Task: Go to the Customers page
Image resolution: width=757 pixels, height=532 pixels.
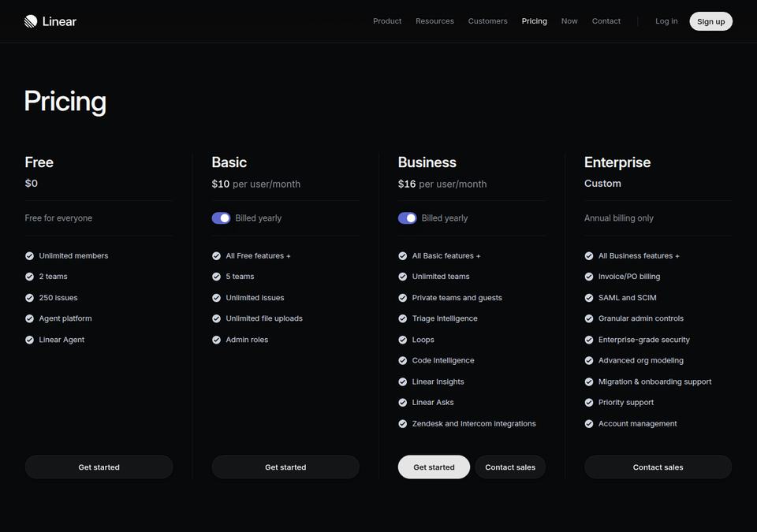Action: [x=487, y=21]
